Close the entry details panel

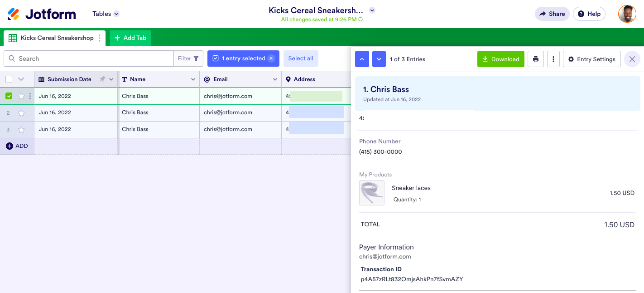pyautogui.click(x=632, y=59)
